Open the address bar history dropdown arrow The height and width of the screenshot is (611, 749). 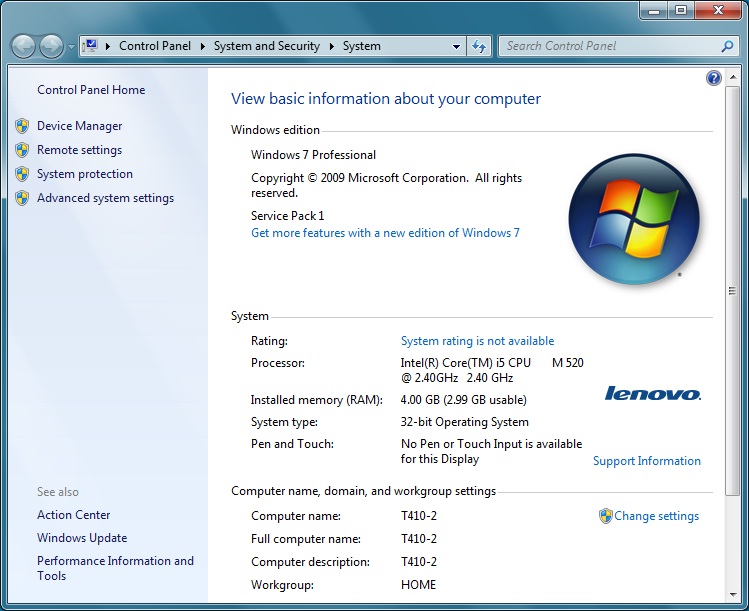coord(456,46)
